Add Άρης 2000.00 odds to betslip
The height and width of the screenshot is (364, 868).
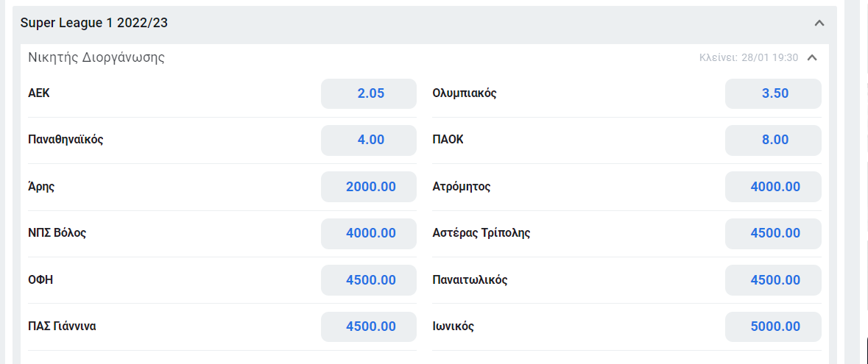click(369, 187)
